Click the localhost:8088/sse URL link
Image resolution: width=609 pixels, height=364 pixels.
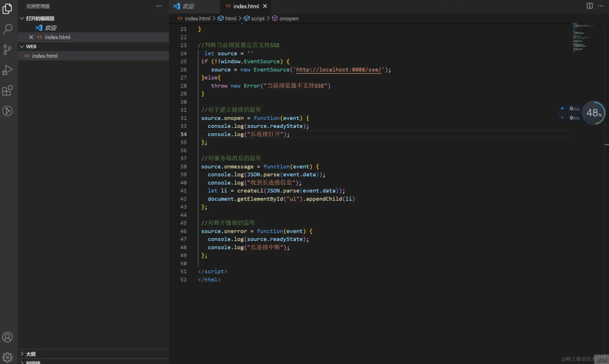click(339, 70)
